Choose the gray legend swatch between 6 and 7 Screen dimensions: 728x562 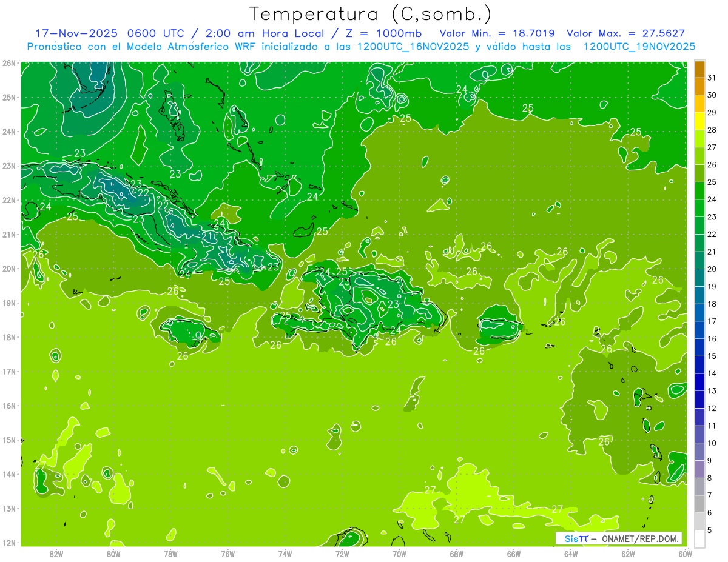pos(699,503)
